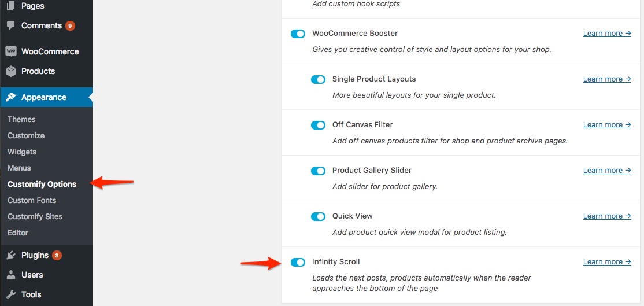Click the WooCommerce Woo icon
644x306 pixels.
click(x=10, y=51)
